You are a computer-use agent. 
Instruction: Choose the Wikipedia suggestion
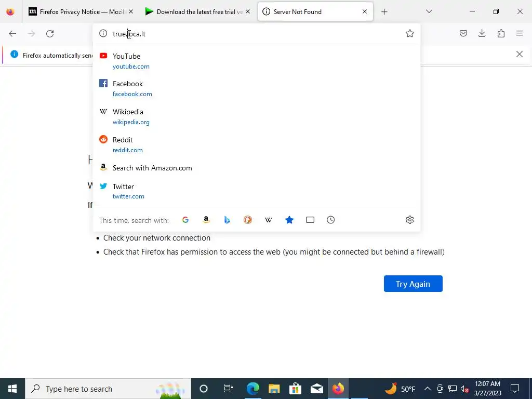[x=256, y=117]
